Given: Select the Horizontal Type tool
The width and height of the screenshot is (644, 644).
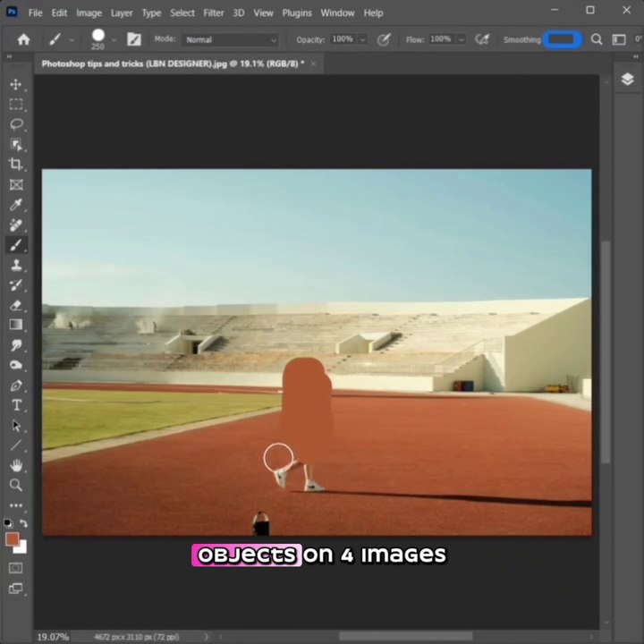Looking at the screenshot, I should [15, 405].
